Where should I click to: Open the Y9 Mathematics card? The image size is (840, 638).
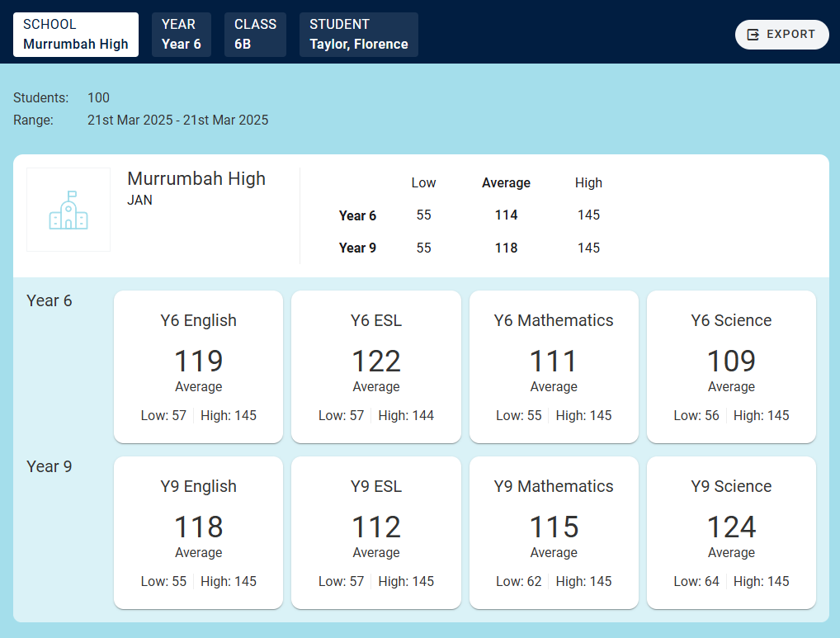point(554,532)
